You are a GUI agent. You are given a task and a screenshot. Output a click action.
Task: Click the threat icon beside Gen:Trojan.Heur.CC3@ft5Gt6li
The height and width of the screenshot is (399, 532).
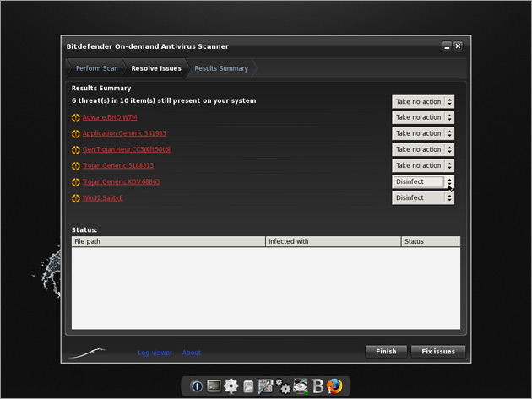point(76,150)
